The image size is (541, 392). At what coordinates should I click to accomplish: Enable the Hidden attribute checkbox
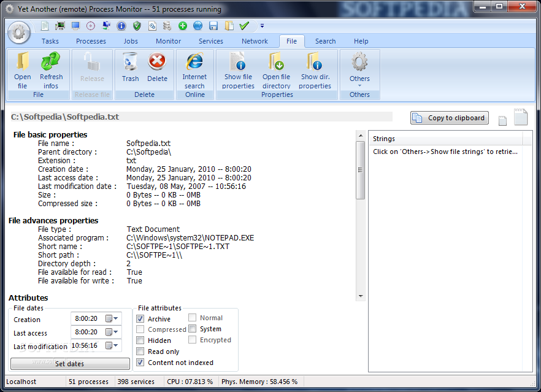(140, 340)
